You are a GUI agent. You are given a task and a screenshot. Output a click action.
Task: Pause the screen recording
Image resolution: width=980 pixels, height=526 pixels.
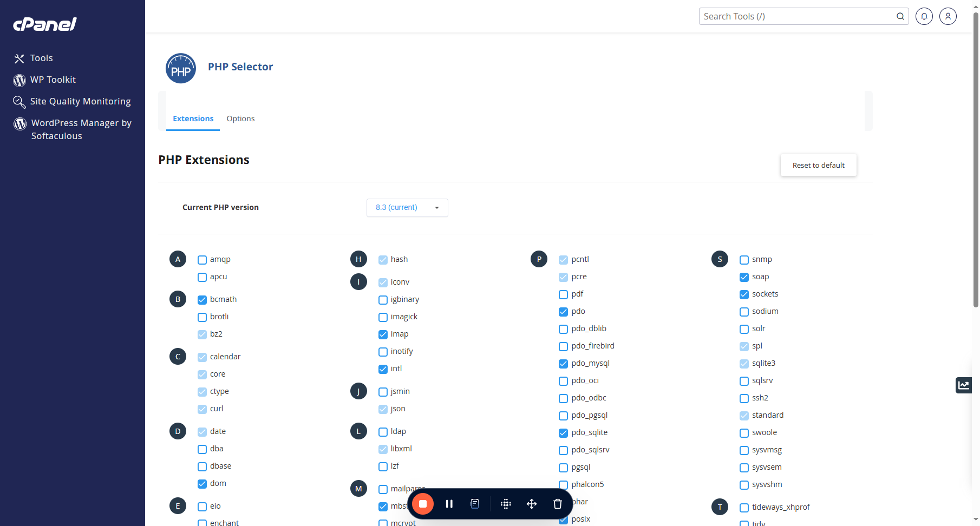coord(449,504)
